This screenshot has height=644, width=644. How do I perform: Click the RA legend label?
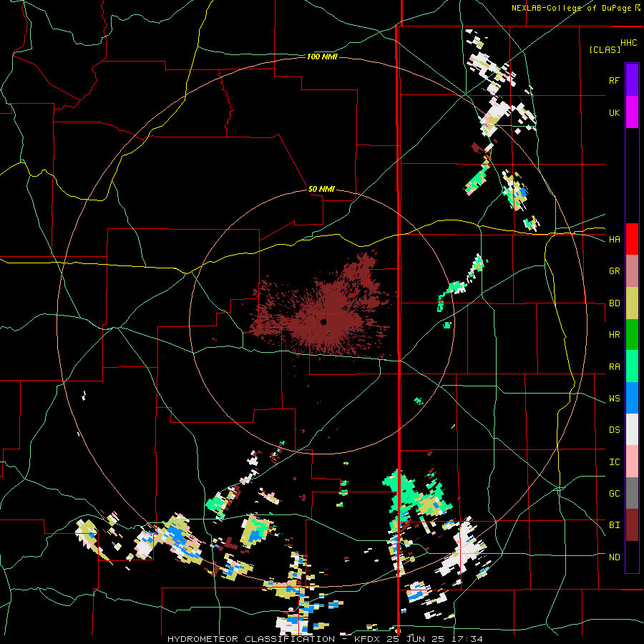(614, 367)
